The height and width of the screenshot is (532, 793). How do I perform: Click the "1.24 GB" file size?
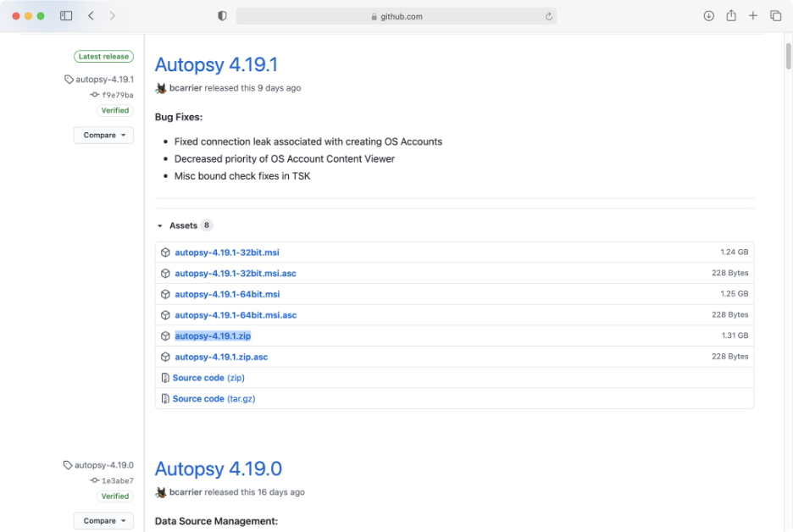[x=735, y=252]
